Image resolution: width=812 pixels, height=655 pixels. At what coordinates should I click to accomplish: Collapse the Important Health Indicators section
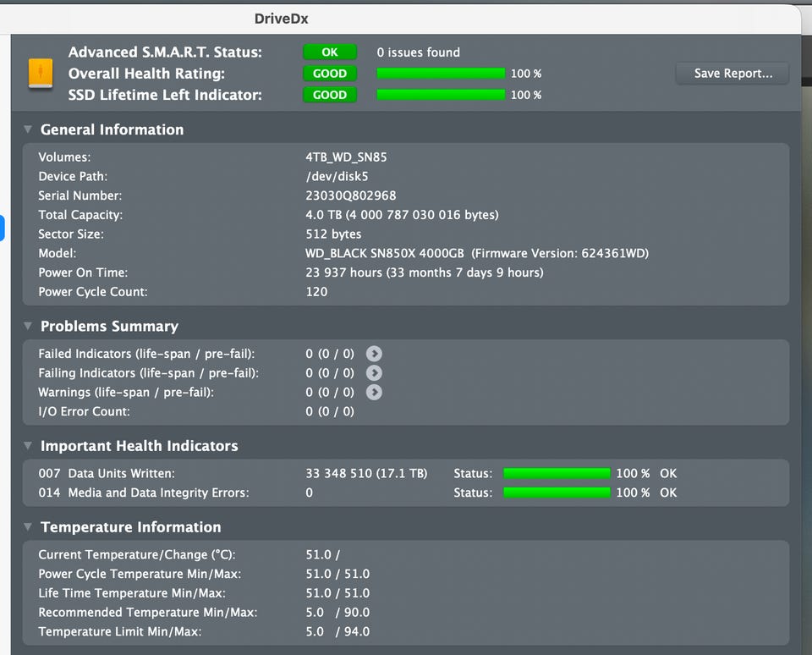point(28,445)
